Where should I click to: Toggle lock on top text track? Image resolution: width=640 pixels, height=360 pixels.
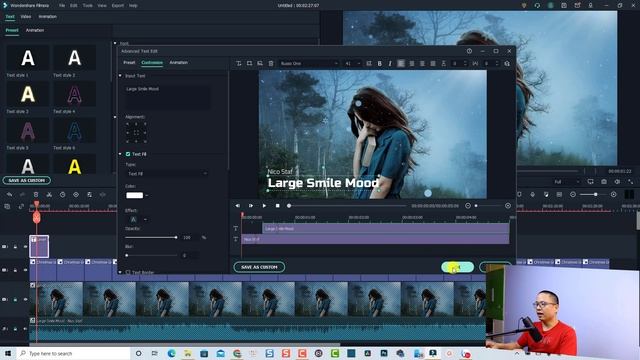15,247
